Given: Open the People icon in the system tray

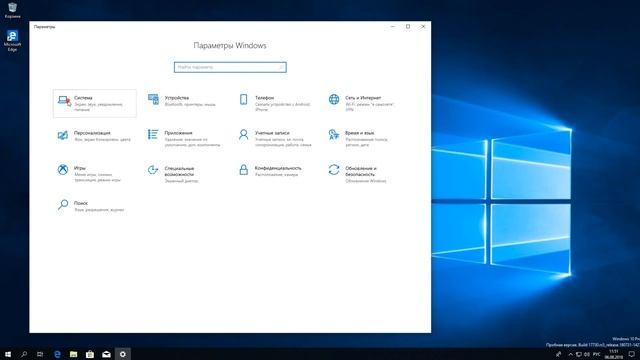Looking at the screenshot, I should [x=558, y=354].
